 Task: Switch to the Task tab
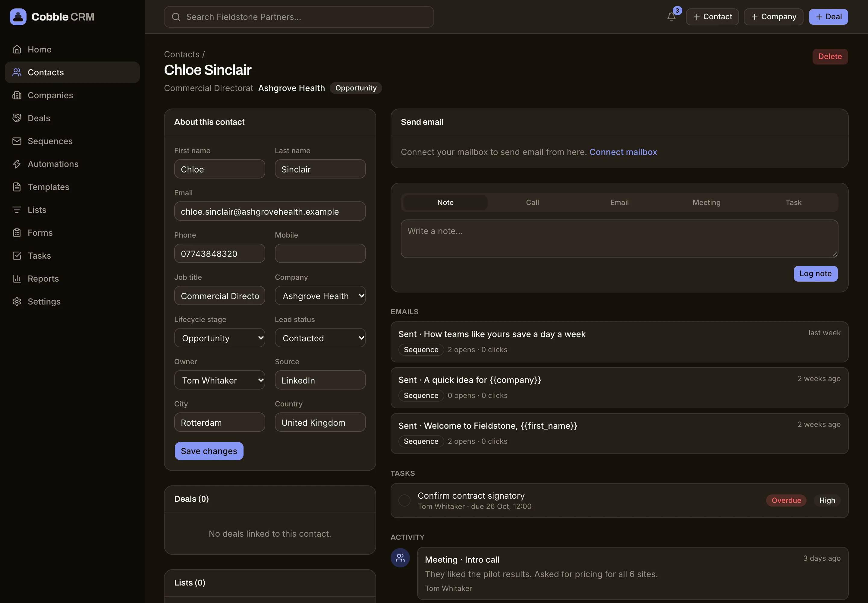click(x=793, y=203)
